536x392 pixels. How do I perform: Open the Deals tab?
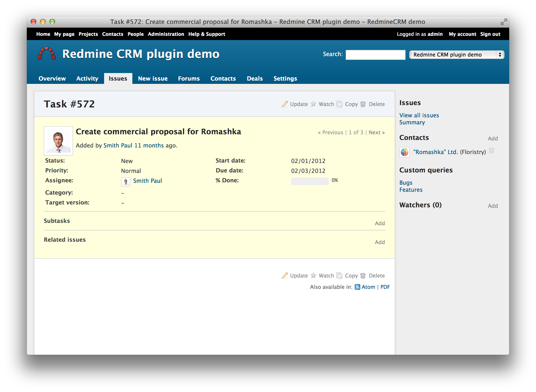tap(255, 78)
